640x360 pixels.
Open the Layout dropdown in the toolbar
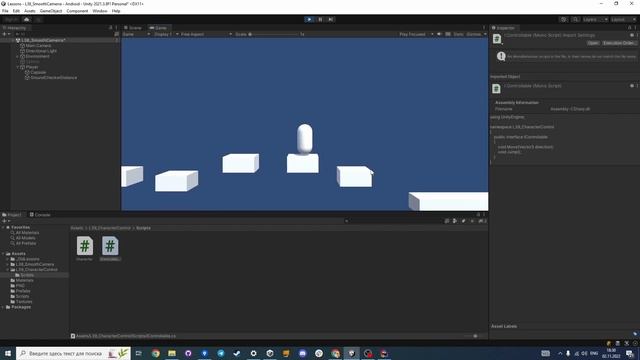pyautogui.click(x=623, y=19)
